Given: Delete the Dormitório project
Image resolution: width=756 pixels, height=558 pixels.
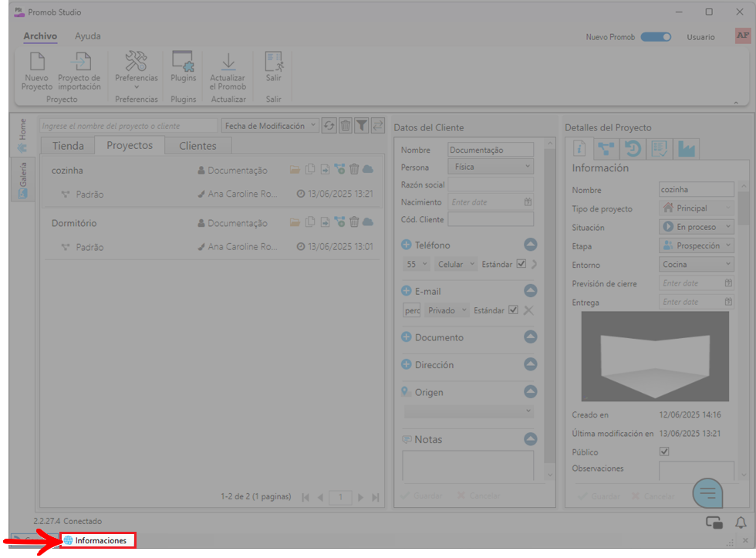Looking at the screenshot, I should [x=354, y=222].
